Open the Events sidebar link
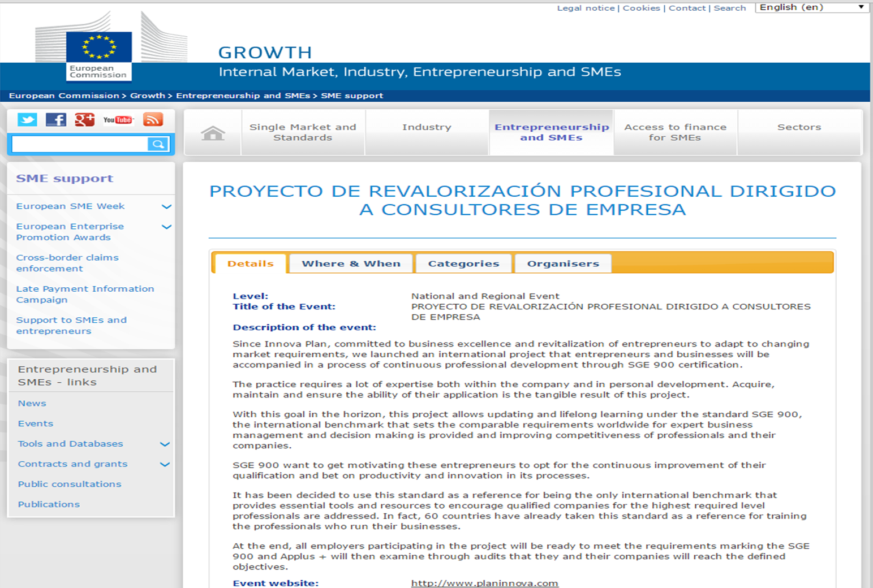873x588 pixels. pyautogui.click(x=35, y=423)
